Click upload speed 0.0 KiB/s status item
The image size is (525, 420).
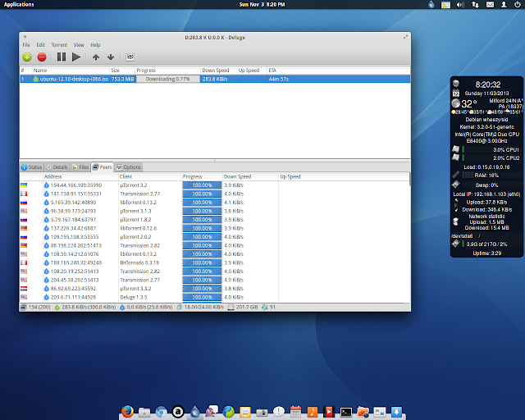pos(146,307)
